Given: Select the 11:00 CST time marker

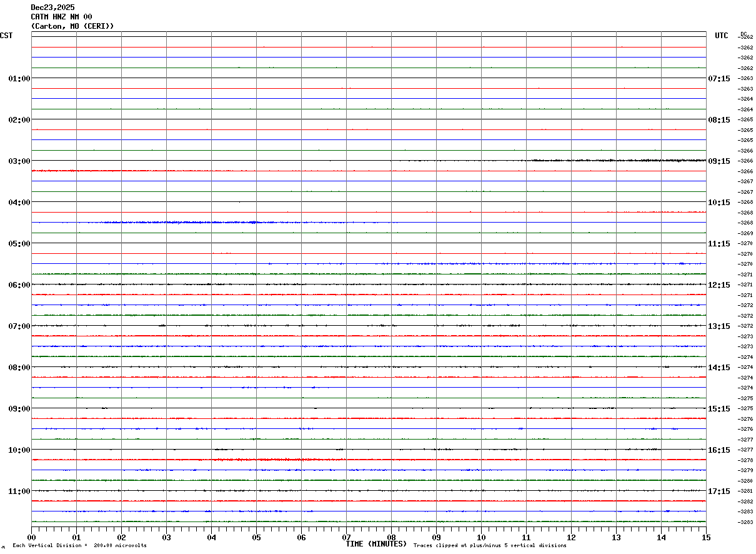Looking at the screenshot, I should (x=19, y=491).
